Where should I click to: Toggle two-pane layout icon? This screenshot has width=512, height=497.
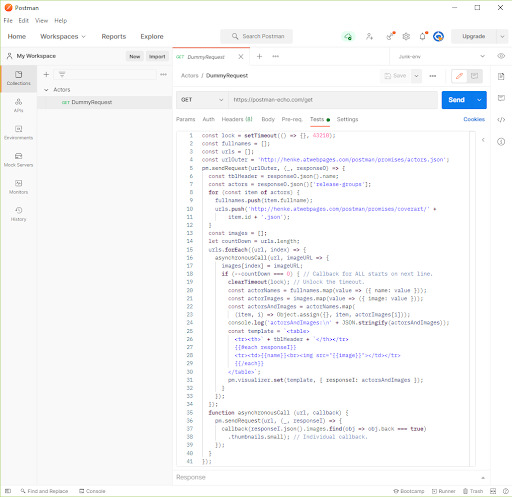coord(493,491)
